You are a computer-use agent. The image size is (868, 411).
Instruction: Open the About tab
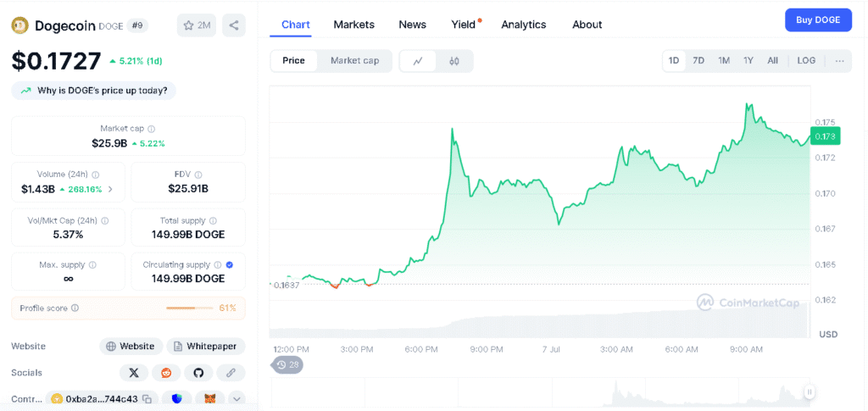[x=587, y=25]
